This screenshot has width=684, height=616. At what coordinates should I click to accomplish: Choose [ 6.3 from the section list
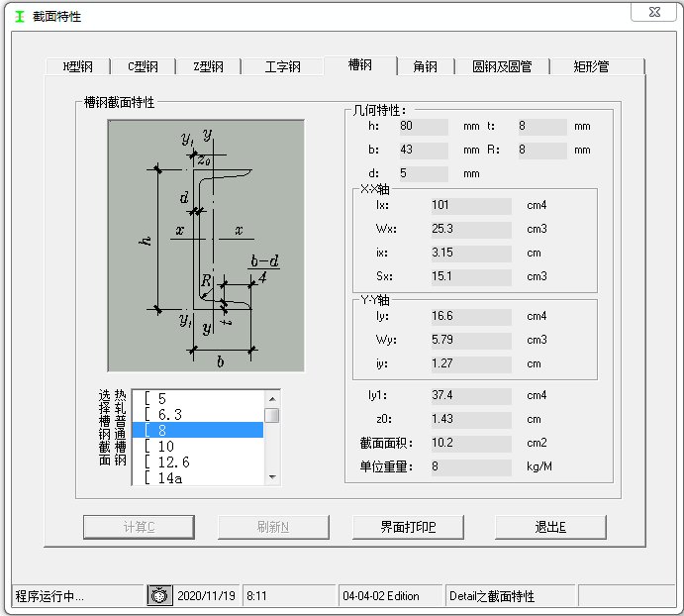[198, 414]
